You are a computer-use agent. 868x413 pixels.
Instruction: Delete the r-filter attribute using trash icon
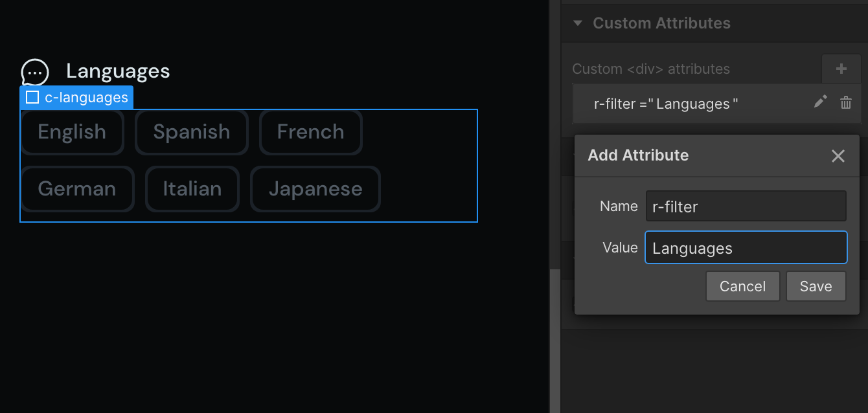click(x=845, y=102)
